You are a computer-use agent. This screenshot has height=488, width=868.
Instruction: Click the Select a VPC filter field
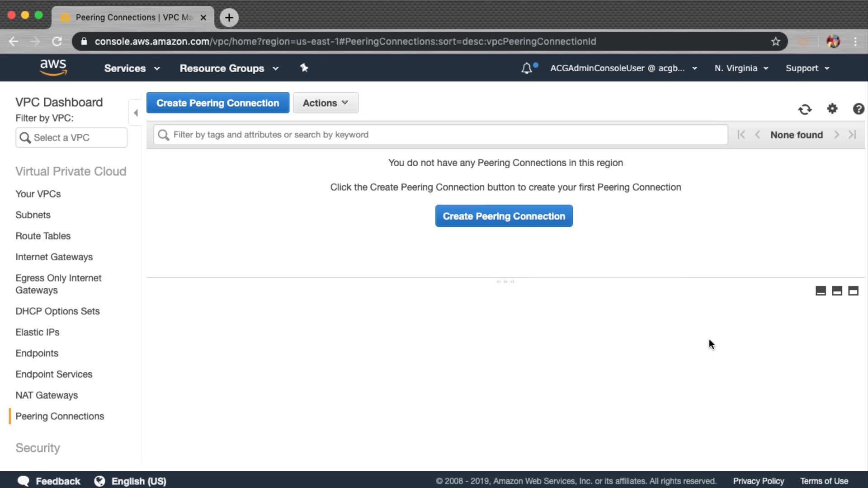coord(71,137)
